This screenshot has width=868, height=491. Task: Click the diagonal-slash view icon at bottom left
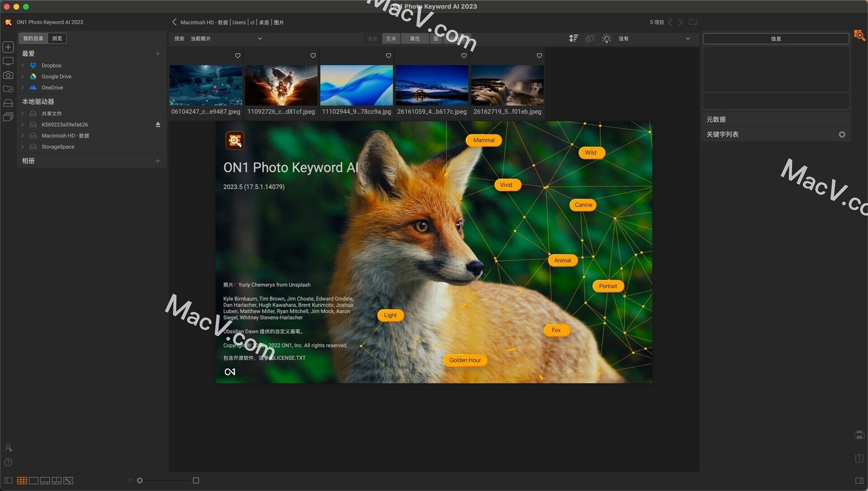pos(68,481)
